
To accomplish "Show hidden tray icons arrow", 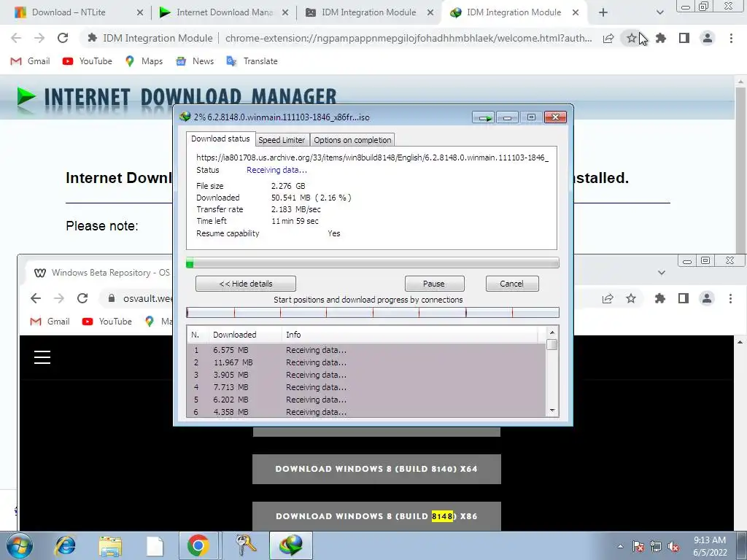I will click(620, 547).
